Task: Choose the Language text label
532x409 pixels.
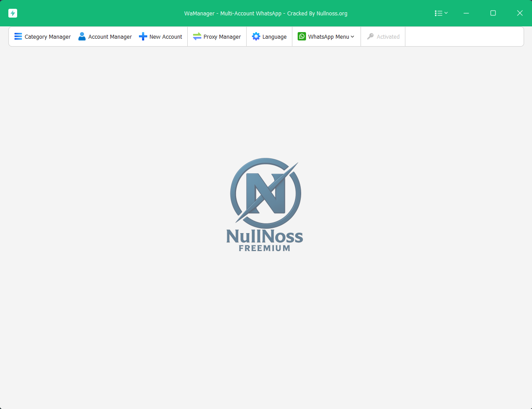Action: 274,37
